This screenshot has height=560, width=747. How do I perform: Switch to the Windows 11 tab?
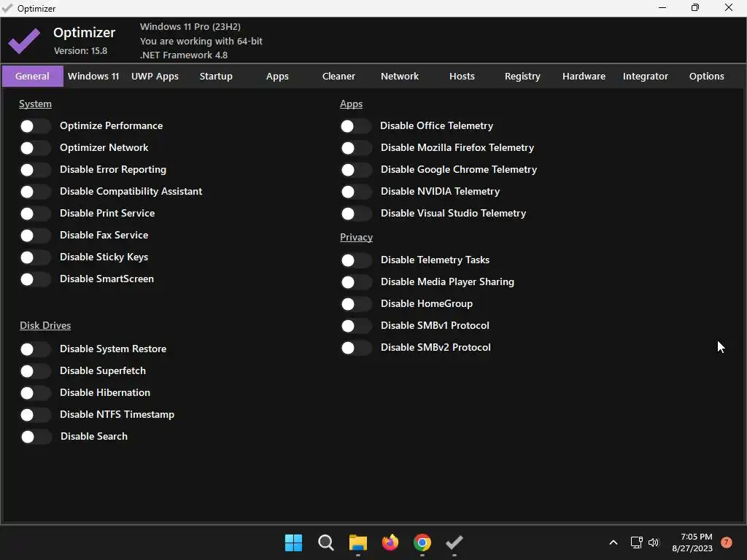(x=93, y=76)
